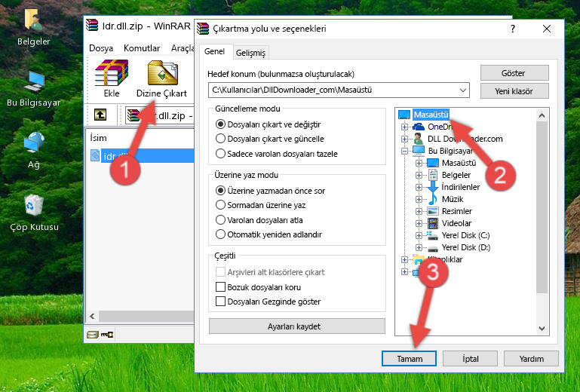Screen dimensions: 580x392
Task: Cancel with the İptal button
Action: click(x=470, y=359)
